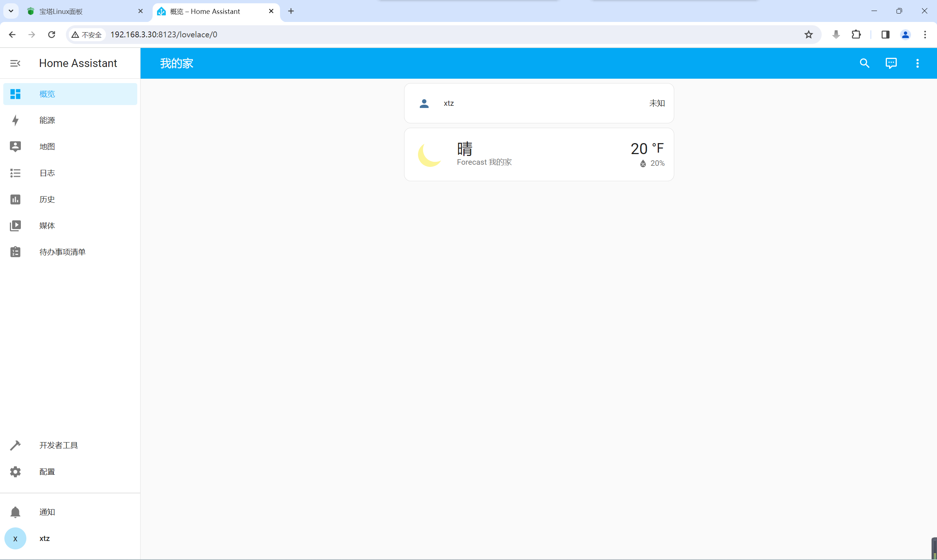
Task: Go to the 日志 logbook
Action: [47, 173]
